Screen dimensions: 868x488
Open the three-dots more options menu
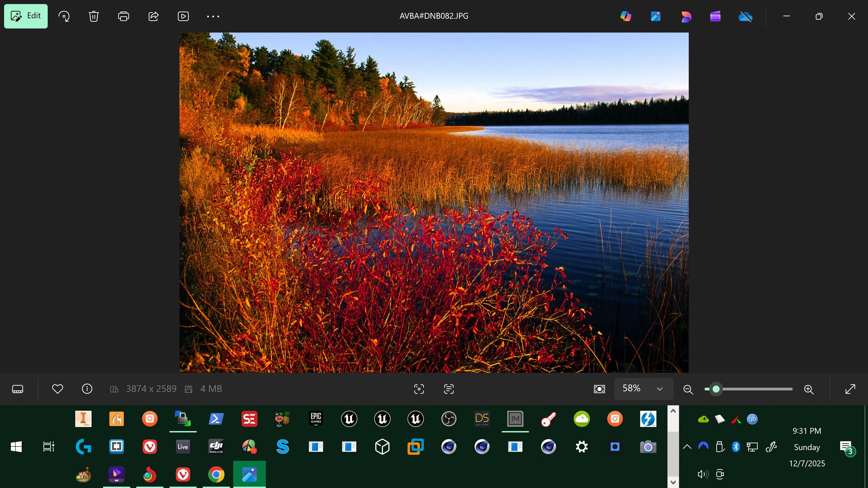coord(213,16)
